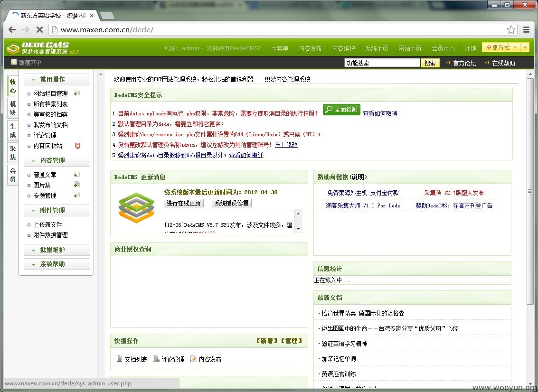The width and height of the screenshot is (538, 392).
Task: Click add icon beside 网站栏目管理
Action: click(77, 93)
